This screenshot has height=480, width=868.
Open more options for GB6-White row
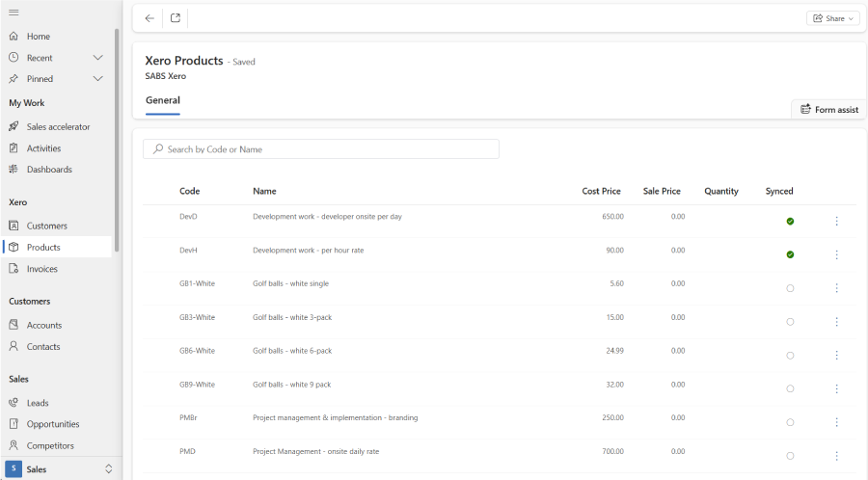coord(836,355)
